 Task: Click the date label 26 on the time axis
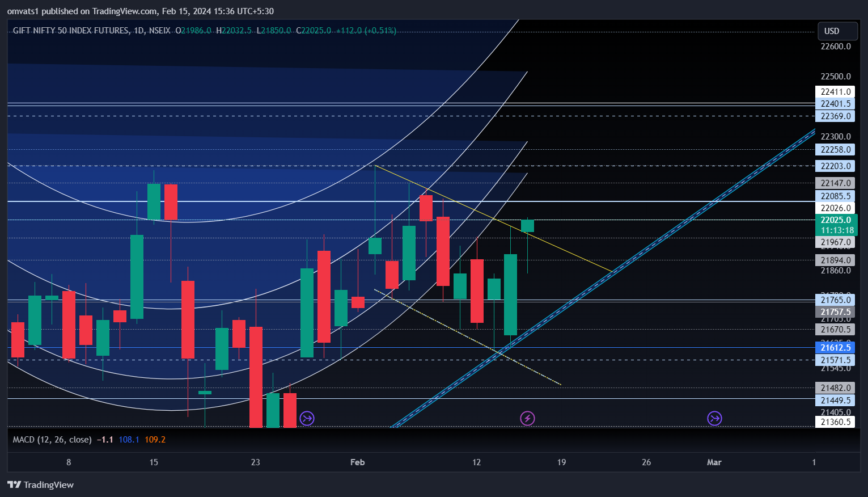pos(646,462)
